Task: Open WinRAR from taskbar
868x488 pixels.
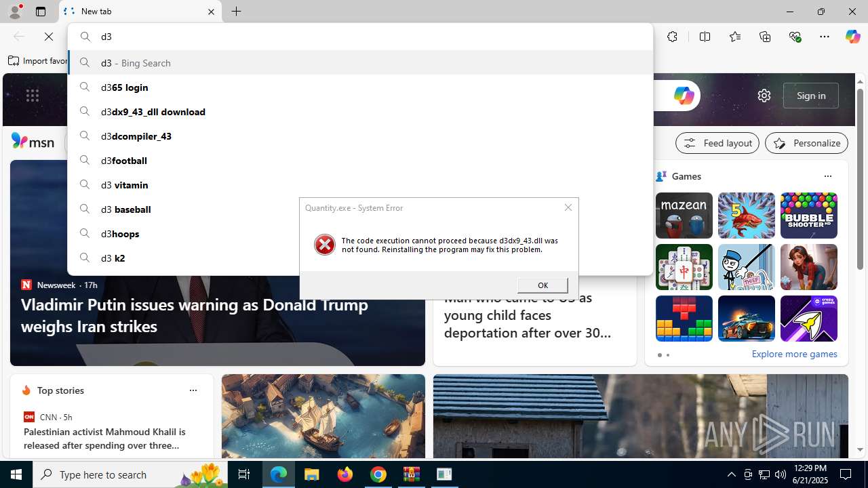Action: pyautogui.click(x=411, y=474)
